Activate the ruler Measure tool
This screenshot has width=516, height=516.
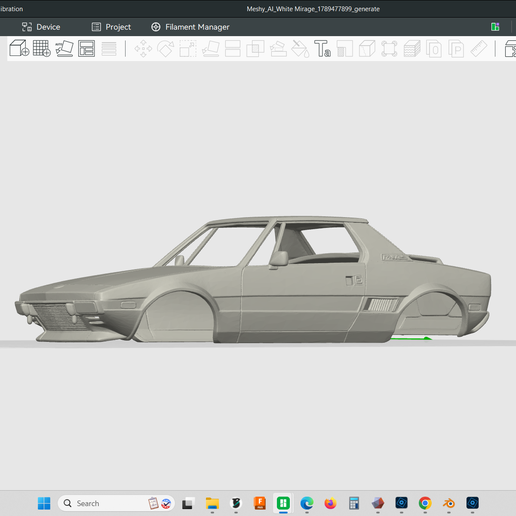coord(479,49)
